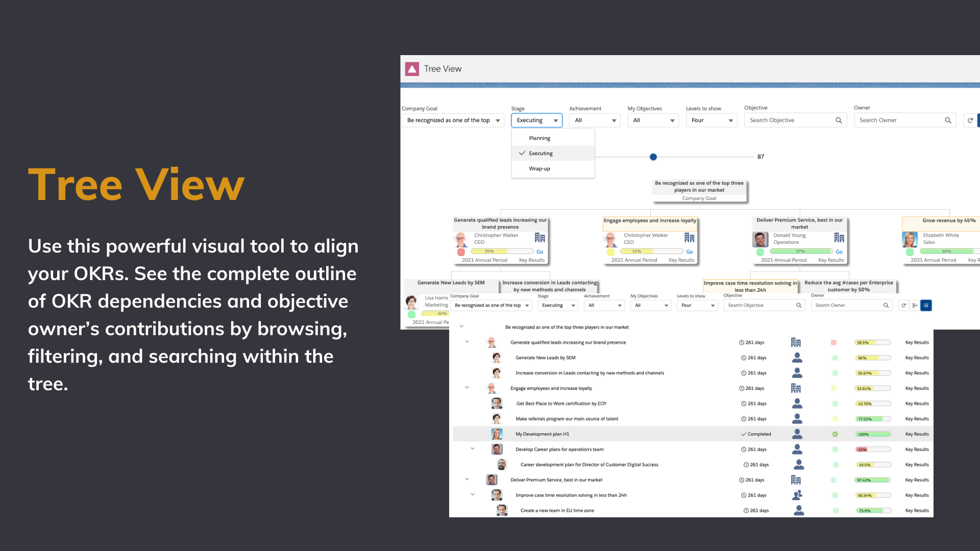The image size is (980, 551).
Task: Toggle the expand chevron for 'Deliver Premium Service' row
Action: pos(467,479)
